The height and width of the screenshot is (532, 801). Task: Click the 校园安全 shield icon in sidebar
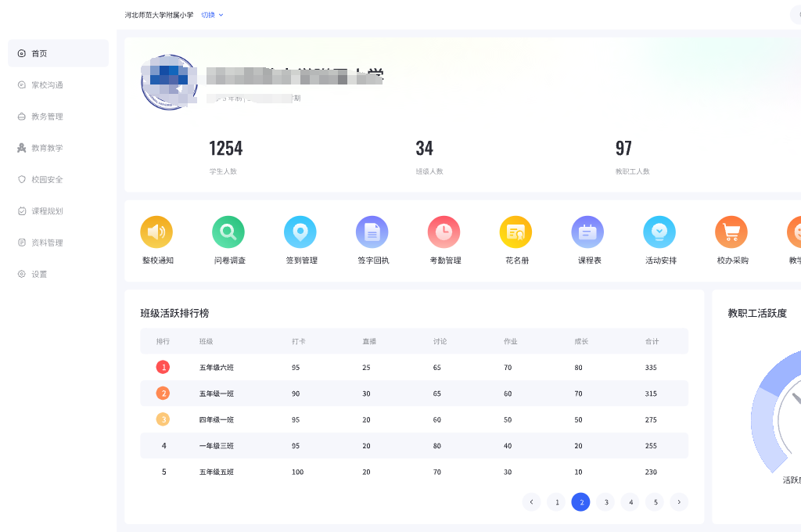click(x=22, y=179)
